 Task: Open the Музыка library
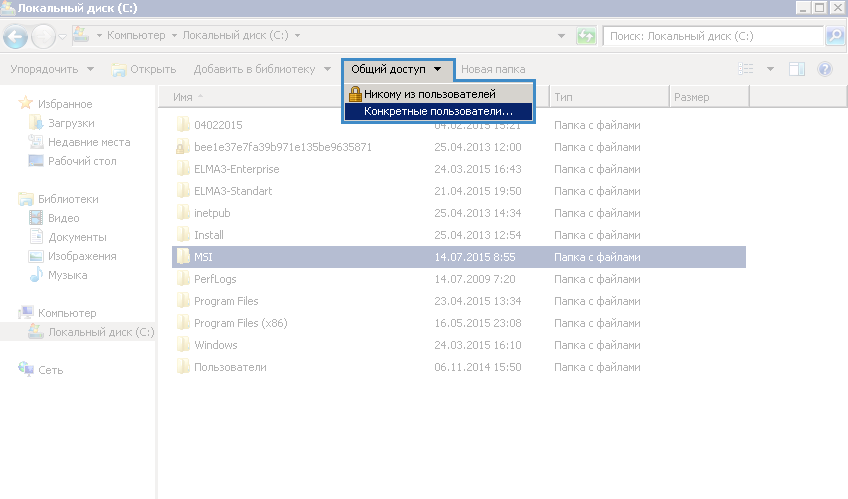68,275
